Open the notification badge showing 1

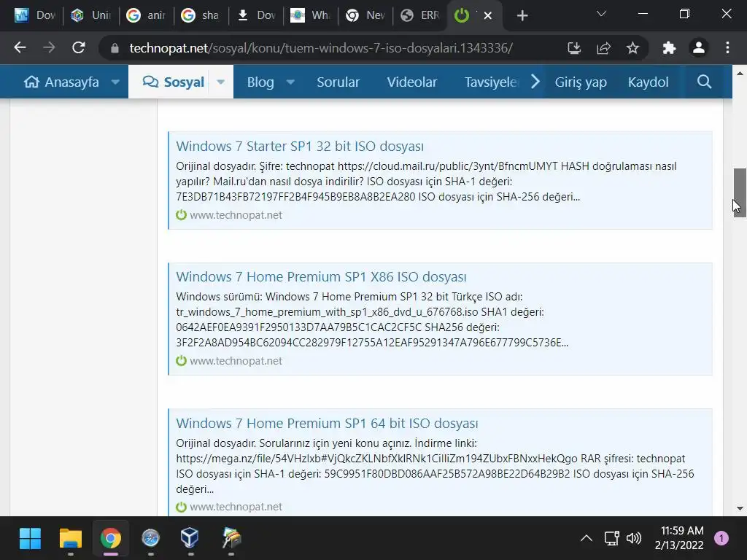(721, 538)
